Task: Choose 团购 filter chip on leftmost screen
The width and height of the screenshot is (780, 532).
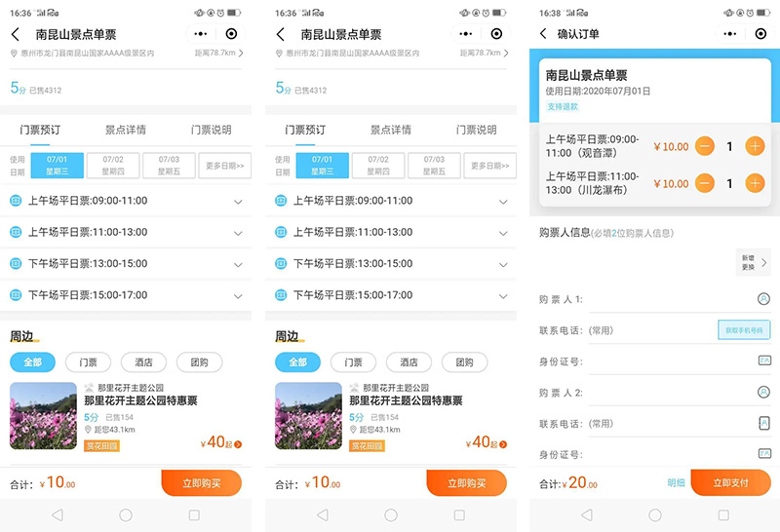Action: (199, 362)
